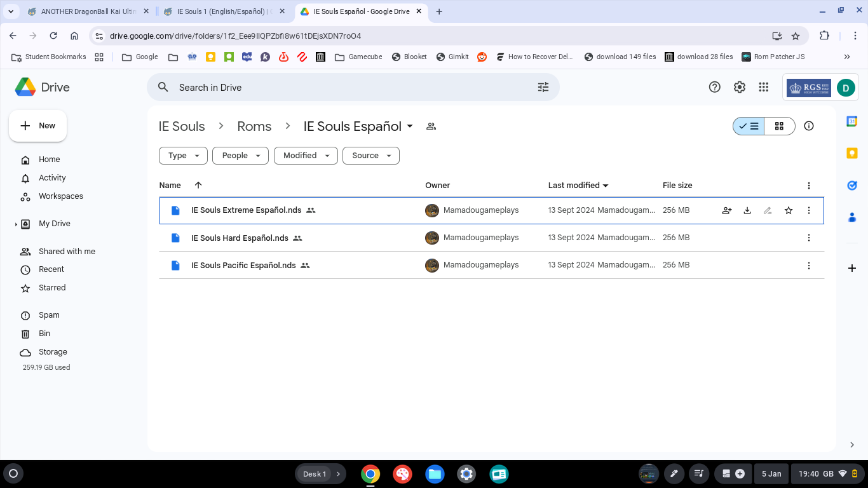Navigate to Roms breadcrumb
This screenshot has width=868, height=488.
254,126
